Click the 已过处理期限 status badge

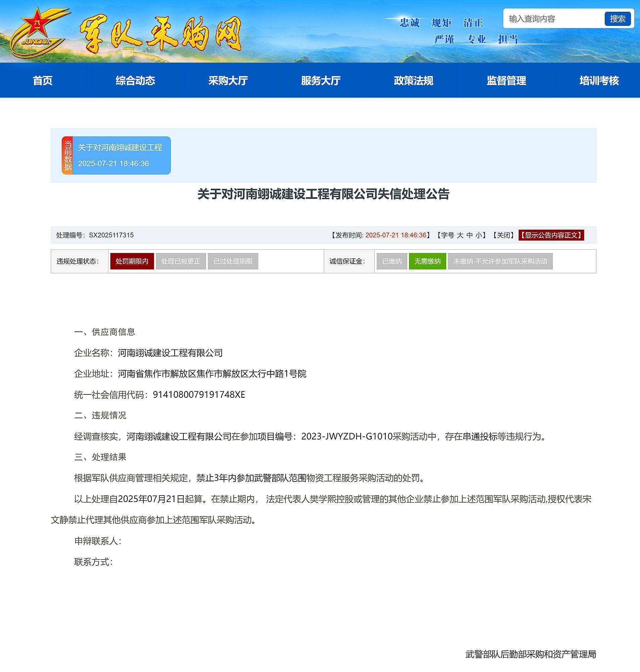[233, 261]
